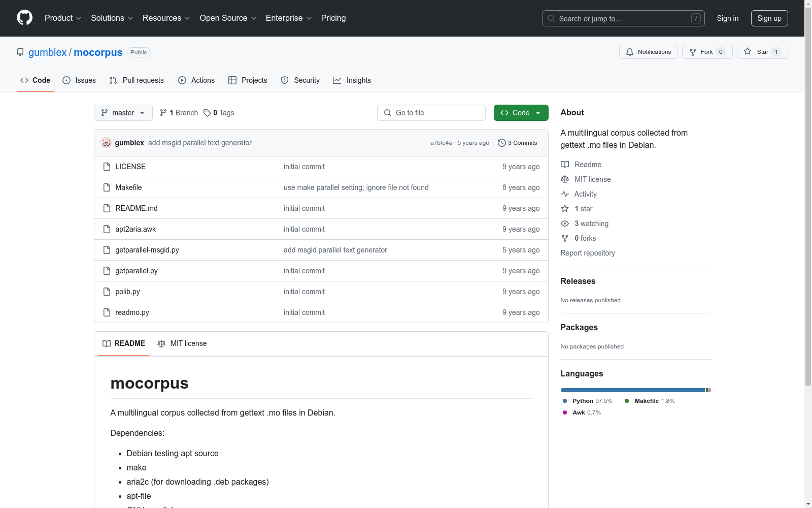Open commit hash a7bfe4a
812x508 pixels.
click(441, 143)
